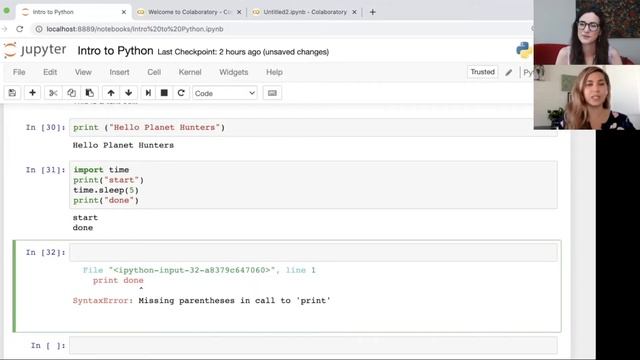Click the Jupyter logo

(x=35, y=50)
